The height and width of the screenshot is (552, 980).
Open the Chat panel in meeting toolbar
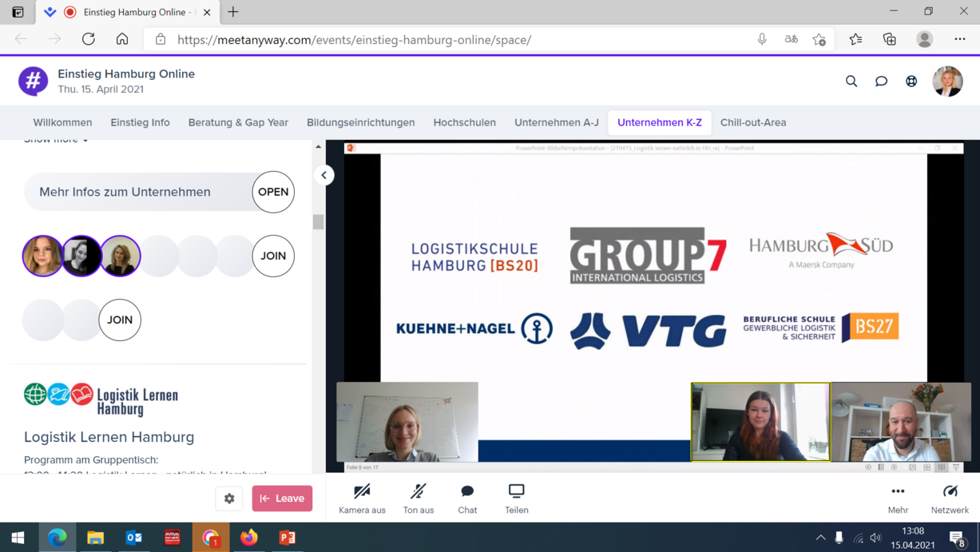[x=467, y=498]
